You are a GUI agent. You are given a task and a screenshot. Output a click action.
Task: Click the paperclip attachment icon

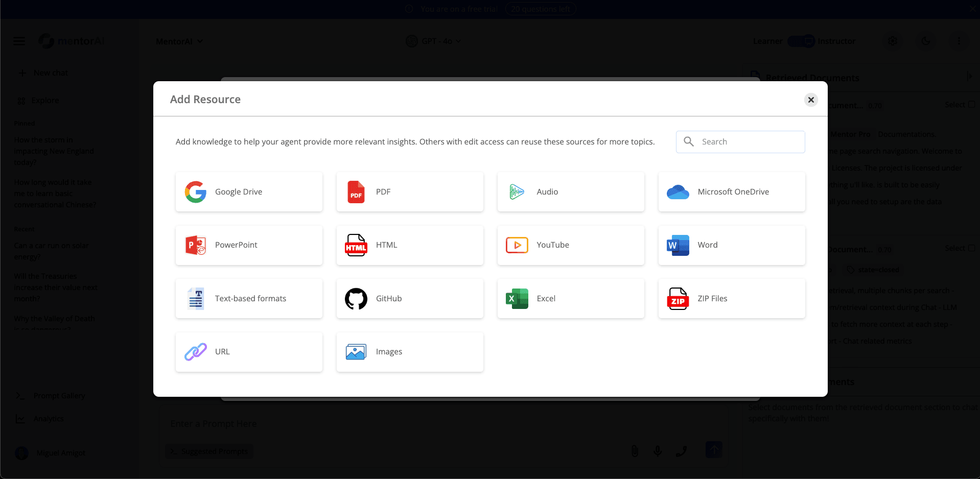[634, 451]
